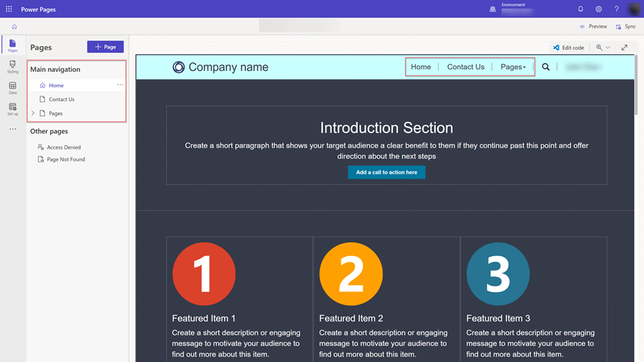Open the Data workspace

pos(13,88)
